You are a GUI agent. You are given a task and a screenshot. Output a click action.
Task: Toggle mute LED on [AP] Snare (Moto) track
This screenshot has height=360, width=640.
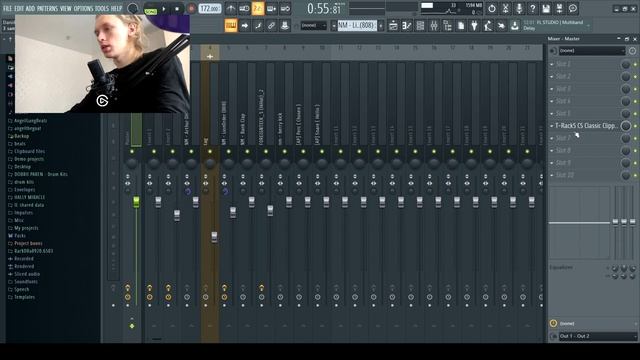point(322,151)
